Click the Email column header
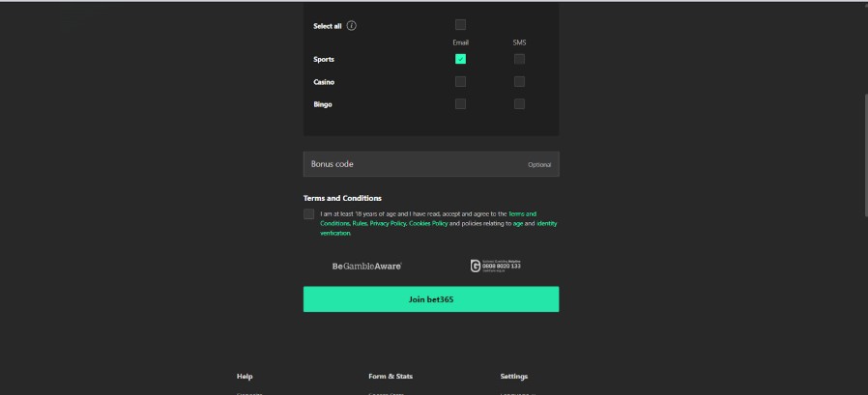 coord(460,42)
